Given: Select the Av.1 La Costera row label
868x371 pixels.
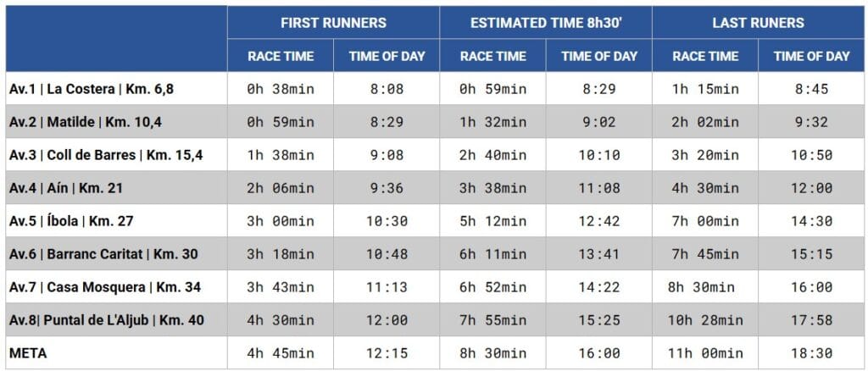Looking at the screenshot, I should tap(92, 89).
